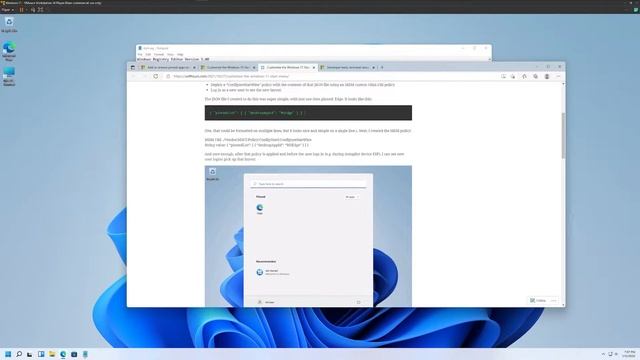The width and height of the screenshot is (640, 360).
Task: Click VMware send Ctrl+Alt+Del icon
Action: point(33,9)
